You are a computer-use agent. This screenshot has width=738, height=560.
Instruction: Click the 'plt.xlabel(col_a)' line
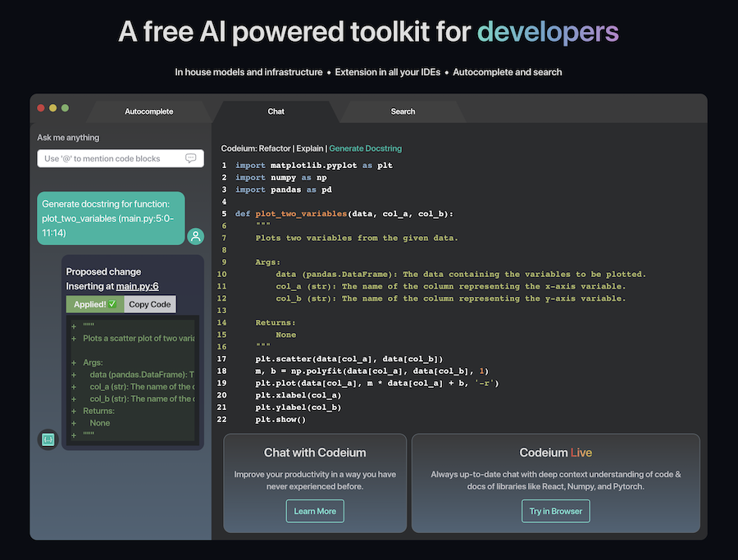tap(298, 395)
